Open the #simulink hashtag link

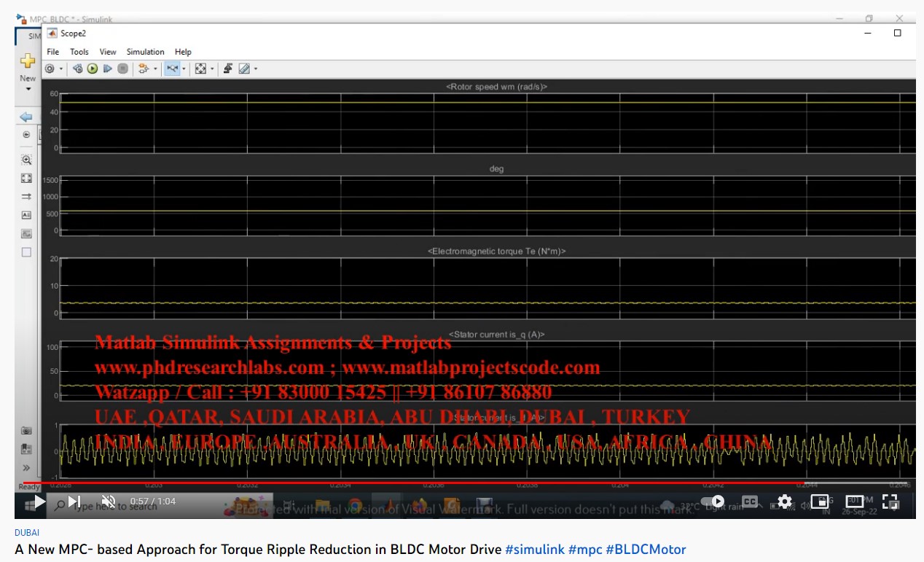click(535, 550)
